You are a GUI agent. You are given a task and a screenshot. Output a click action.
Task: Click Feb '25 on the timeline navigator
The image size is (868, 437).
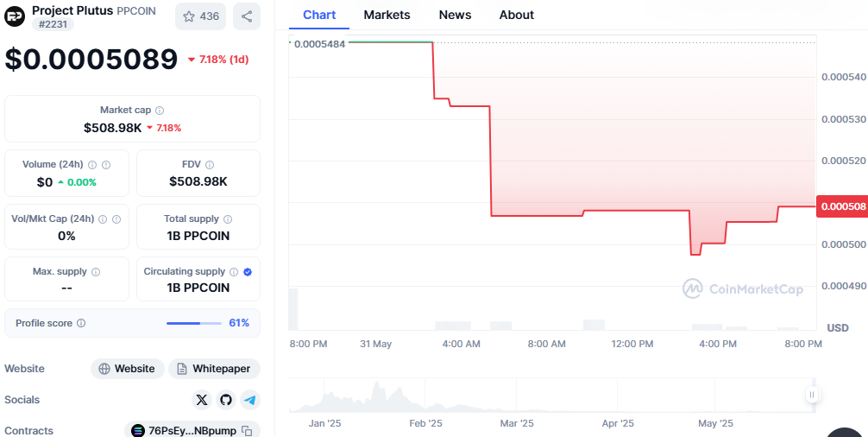click(x=425, y=424)
